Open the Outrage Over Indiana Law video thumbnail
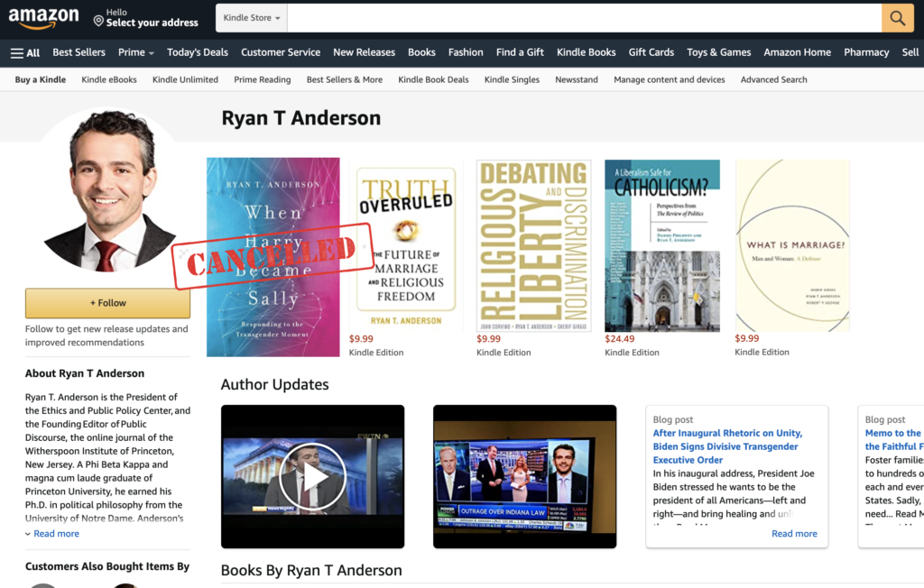The image size is (924, 588). coord(524,477)
